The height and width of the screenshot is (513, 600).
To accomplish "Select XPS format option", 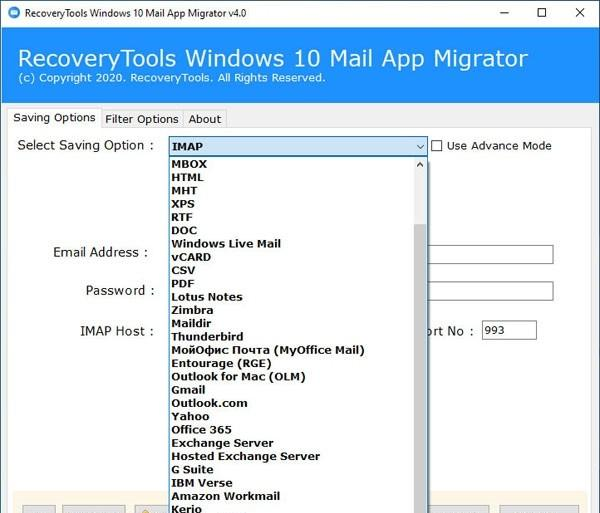I will tap(293, 204).
